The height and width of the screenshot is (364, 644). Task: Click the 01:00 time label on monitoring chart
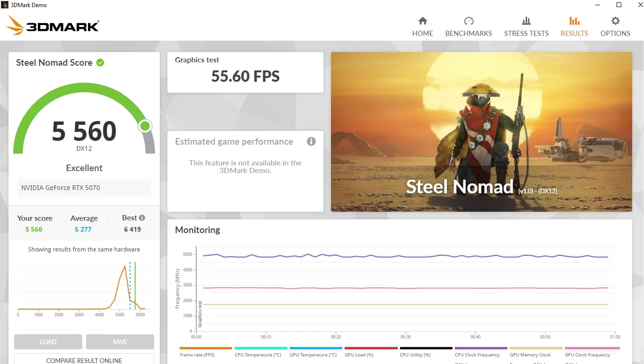(x=615, y=337)
